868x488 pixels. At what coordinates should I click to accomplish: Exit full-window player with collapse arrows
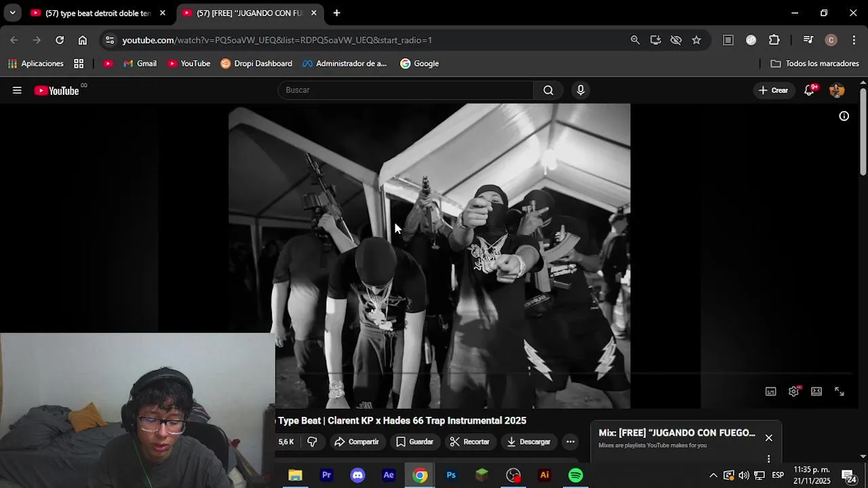coord(840,391)
